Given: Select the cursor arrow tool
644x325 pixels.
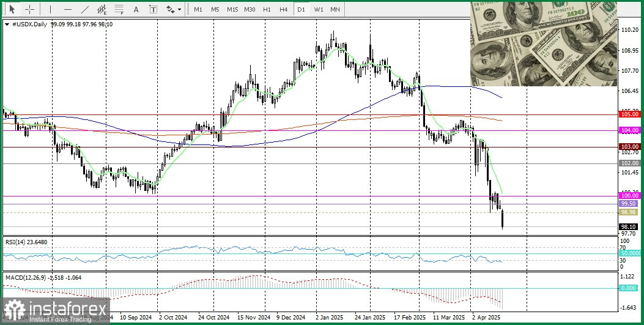Looking at the screenshot, I should pos(12,9).
